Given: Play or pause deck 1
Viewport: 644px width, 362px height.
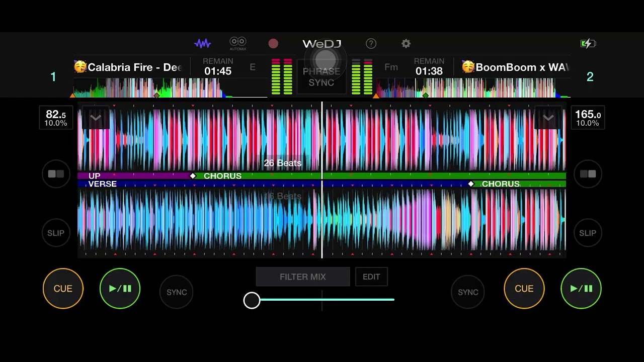Looking at the screenshot, I should [120, 288].
